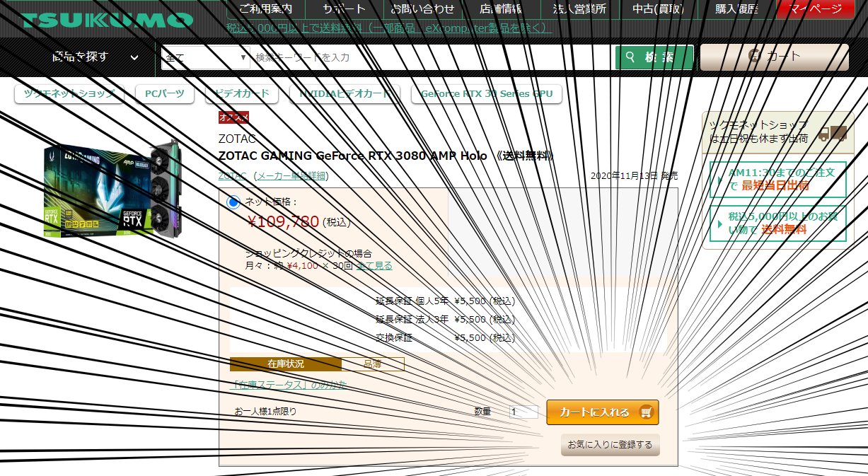Open お問い合わせ menu item

point(423,9)
